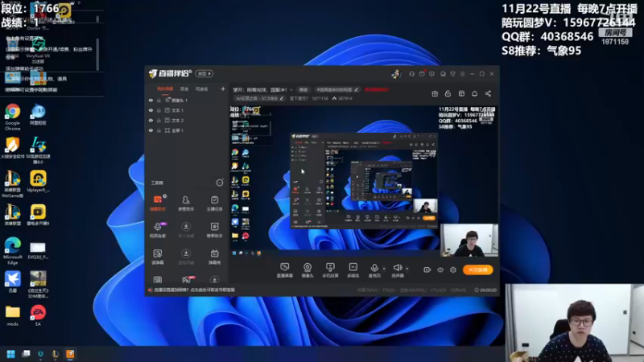Viewport: 644px width, 362px height.
Task: Select the 文本 1 source row
Action: [x=187, y=110]
